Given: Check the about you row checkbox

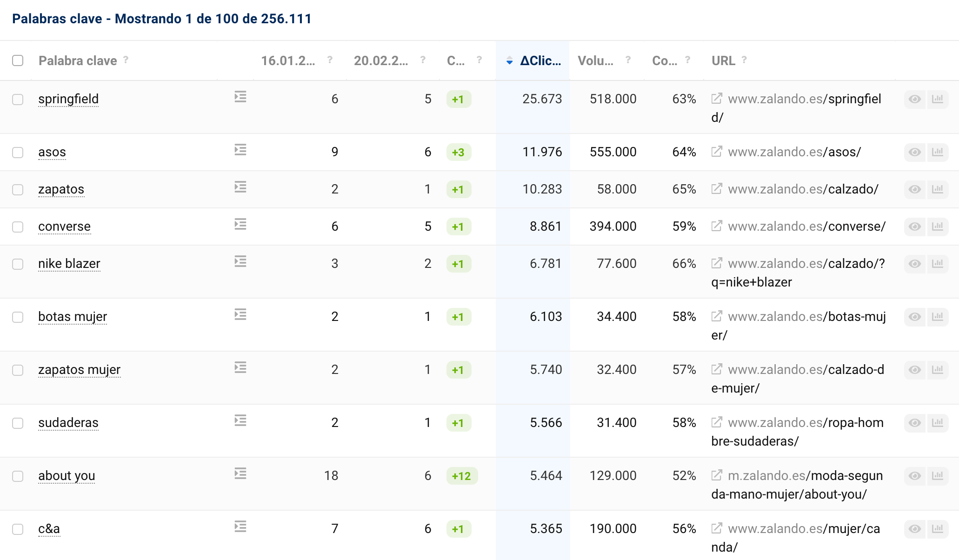Looking at the screenshot, I should tap(18, 476).
